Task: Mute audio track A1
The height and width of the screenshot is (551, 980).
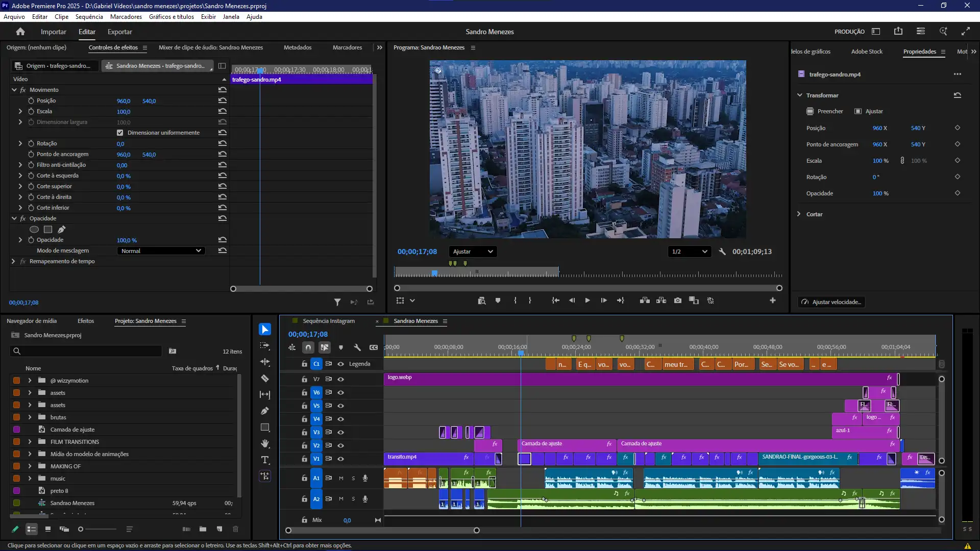Action: point(341,478)
